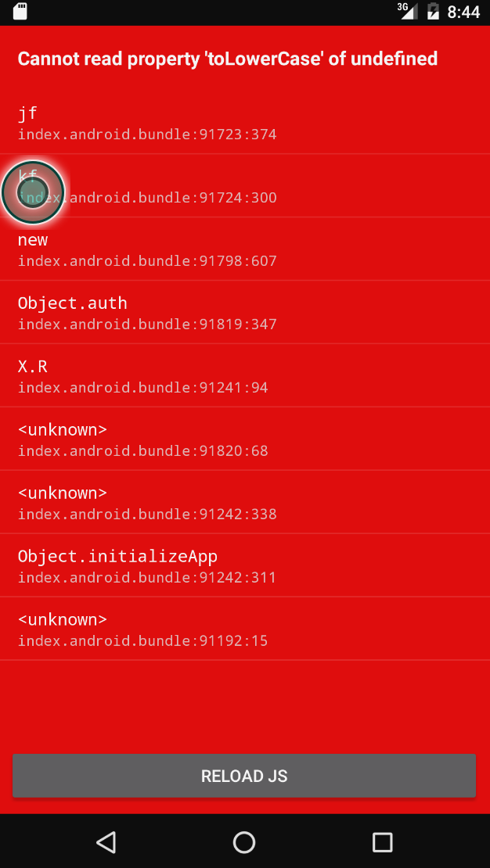The height and width of the screenshot is (868, 490).
Task: Open recent apps with square icon
Action: [x=383, y=842]
